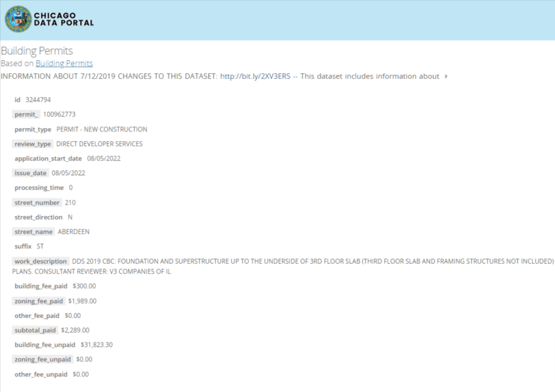Click the Building Permits page title

coord(37,51)
